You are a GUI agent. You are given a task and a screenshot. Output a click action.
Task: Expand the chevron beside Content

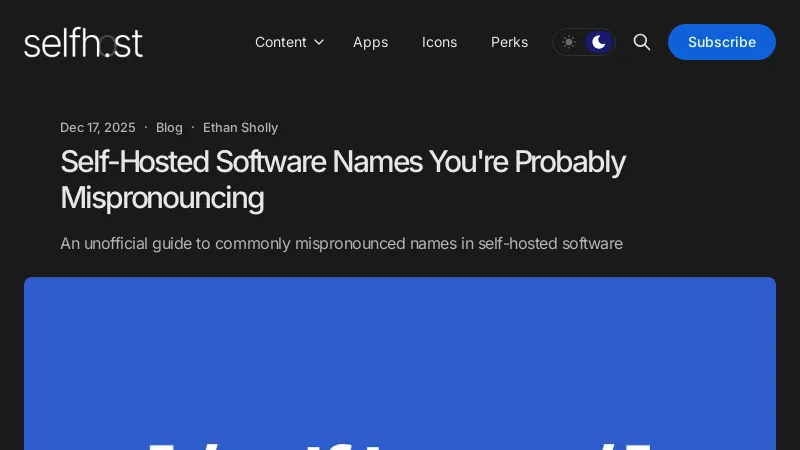point(319,42)
